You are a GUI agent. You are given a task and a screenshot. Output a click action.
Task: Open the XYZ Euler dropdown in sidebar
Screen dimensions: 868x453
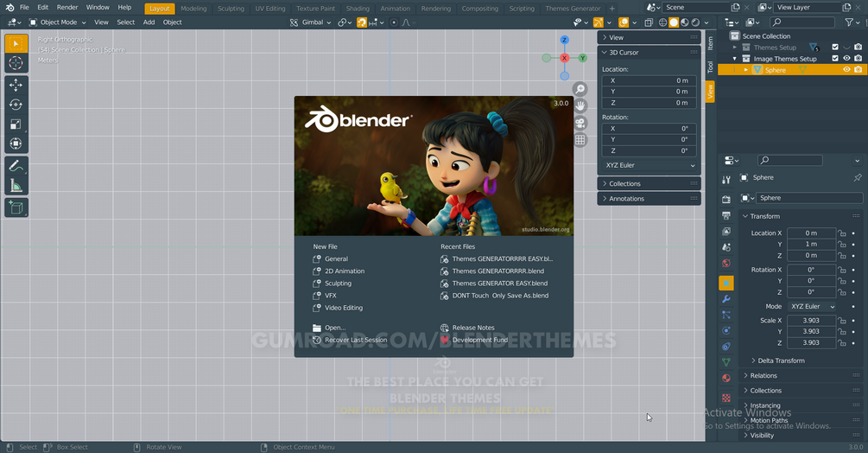tap(649, 165)
